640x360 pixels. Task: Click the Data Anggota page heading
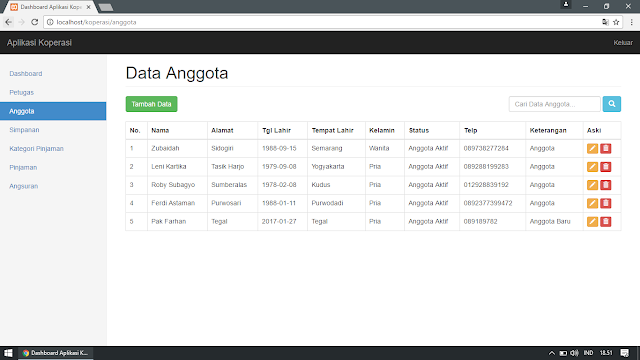177,73
